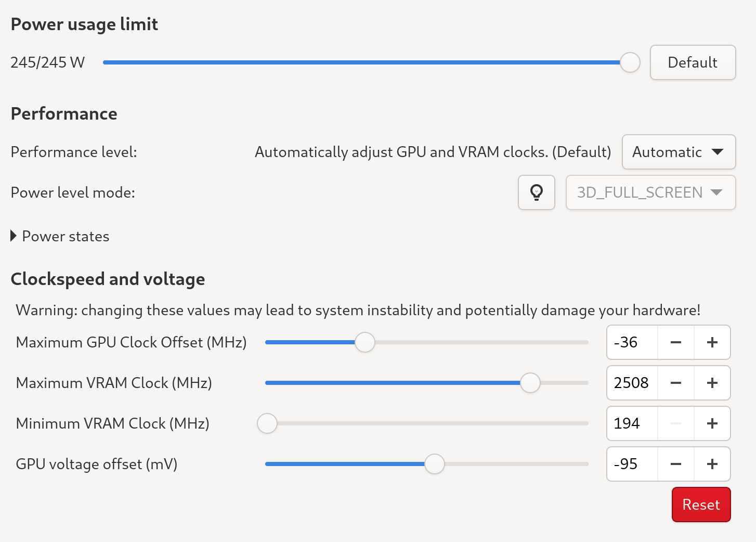Expand the Power states section
Viewport: 756px width, 542px height.
click(x=60, y=236)
